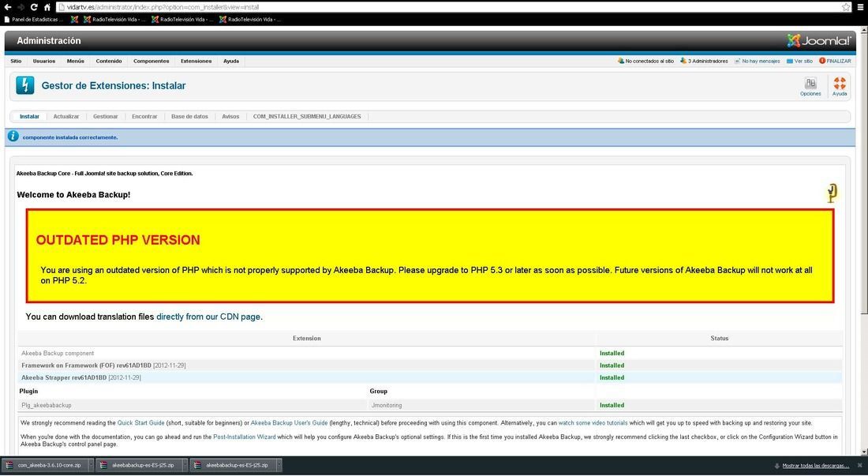Reload the page with the refresh icon
The height and width of the screenshot is (476, 868).
(x=34, y=7)
